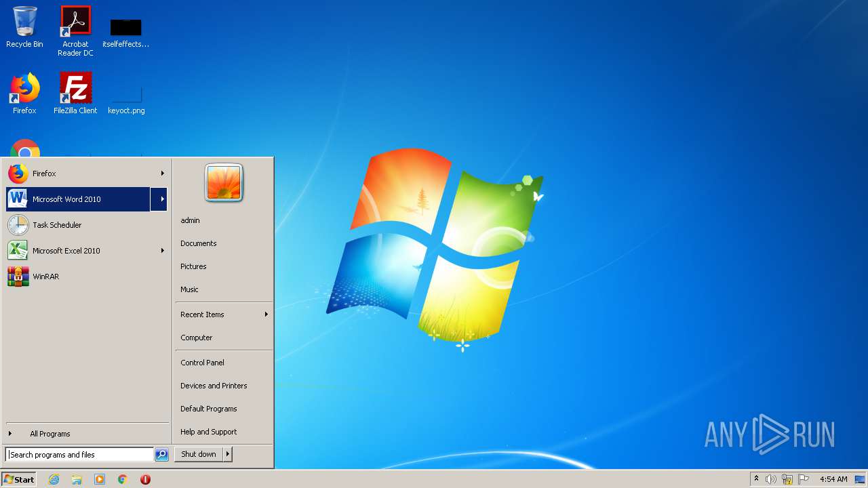Open Music from Start menu
The width and height of the screenshot is (868, 488).
[223, 289]
